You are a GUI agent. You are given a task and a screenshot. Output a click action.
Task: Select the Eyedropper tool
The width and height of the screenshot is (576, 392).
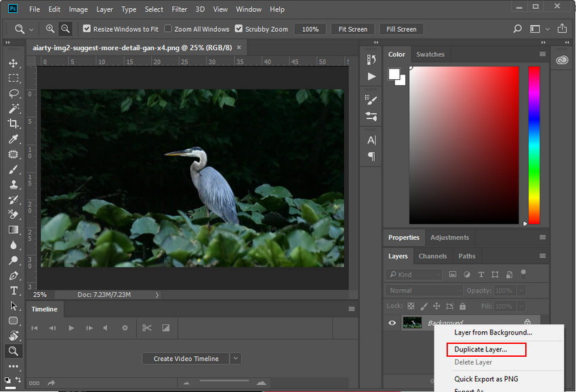click(x=14, y=139)
